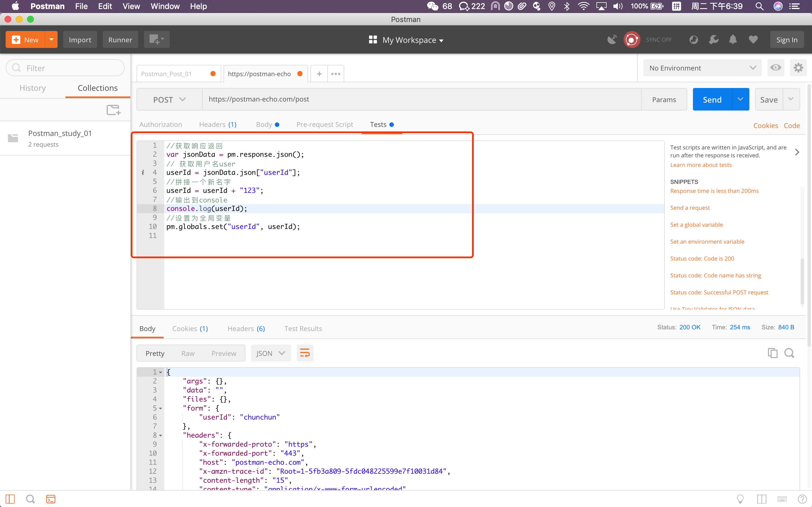The width and height of the screenshot is (812, 507).
Task: Click the request URL field
Action: tap(422, 99)
